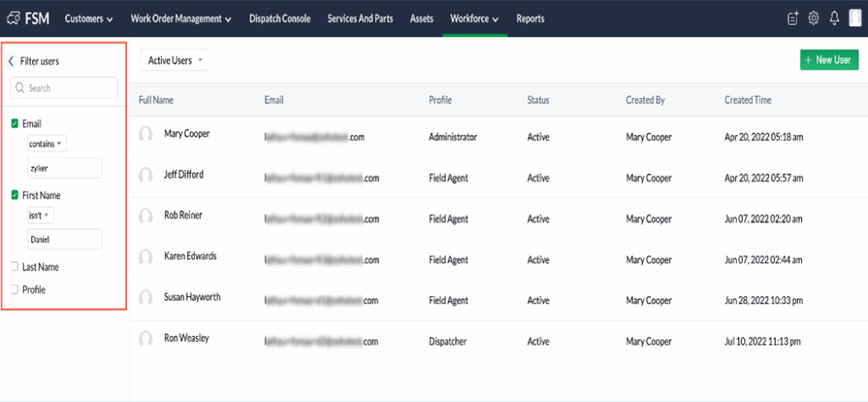Open the First Name 'isn't' condition dropdown

[x=41, y=215]
